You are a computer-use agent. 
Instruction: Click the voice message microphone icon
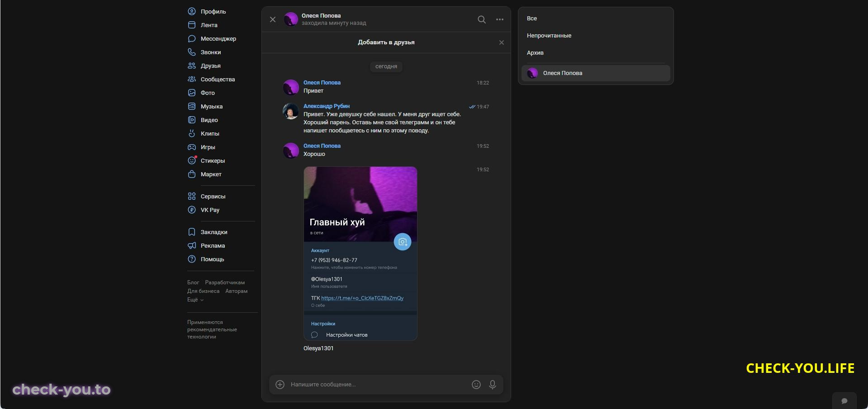click(x=493, y=385)
